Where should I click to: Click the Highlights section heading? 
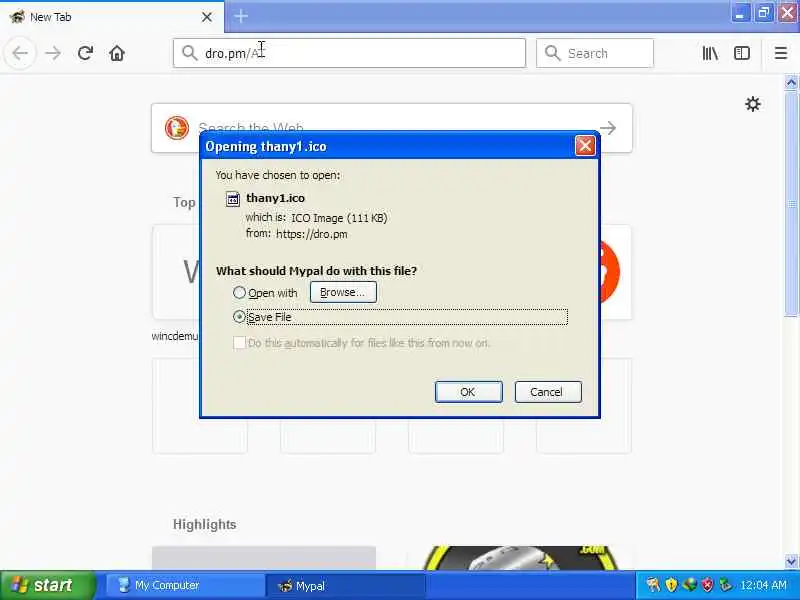pos(205,524)
